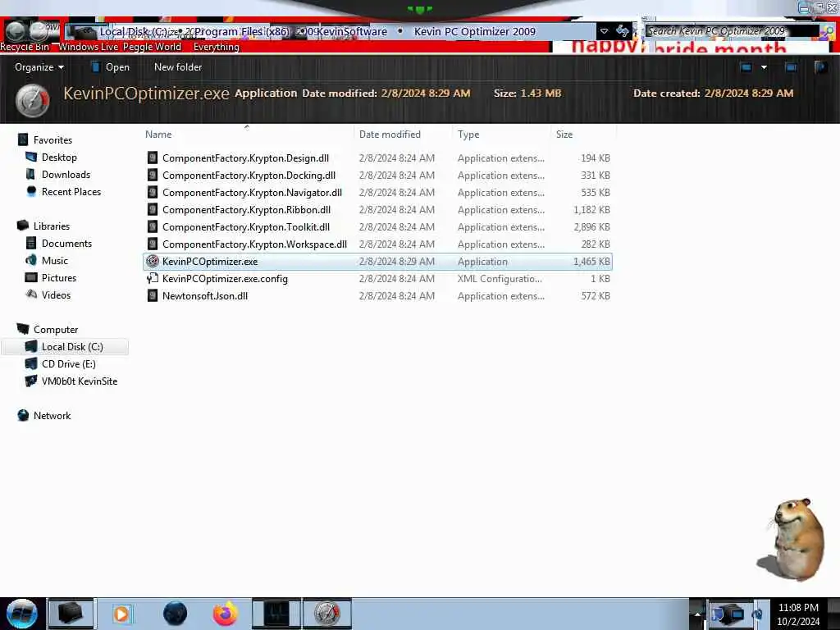Select Libraries in navigation pane
This screenshot has width=840, height=630.
pos(52,226)
